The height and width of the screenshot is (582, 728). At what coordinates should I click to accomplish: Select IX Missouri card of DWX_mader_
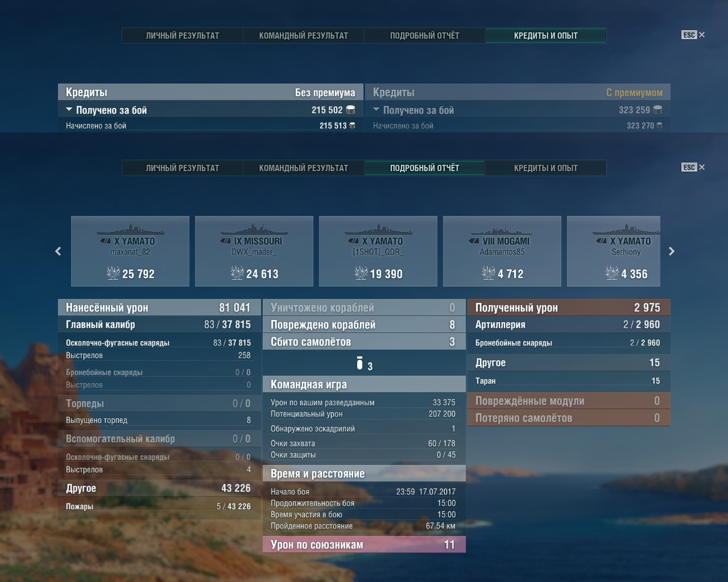pos(254,251)
